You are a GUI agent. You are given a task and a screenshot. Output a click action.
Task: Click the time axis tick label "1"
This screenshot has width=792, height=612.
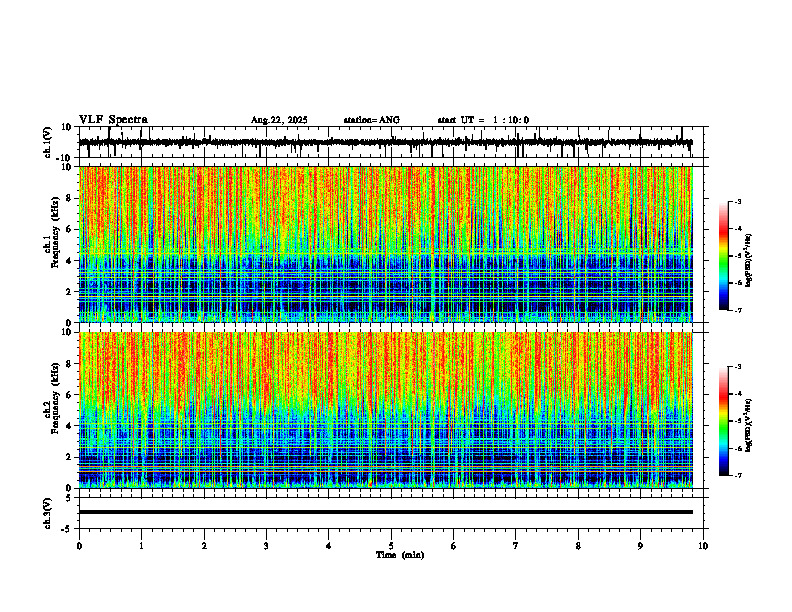[x=141, y=546]
